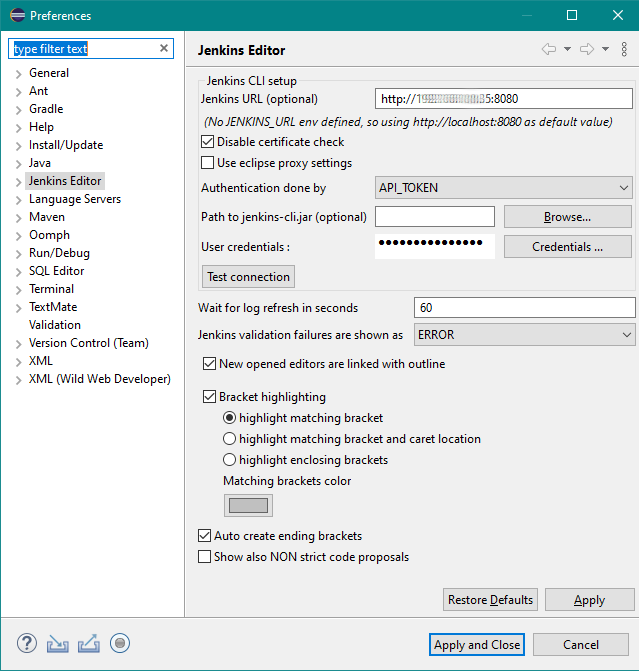Open the vertical dots view menu

pyautogui.click(x=624, y=49)
